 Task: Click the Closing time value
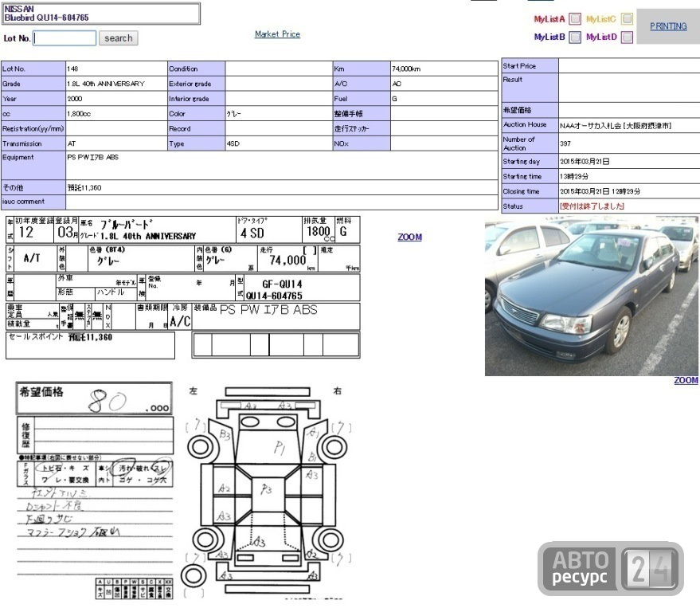pos(600,191)
